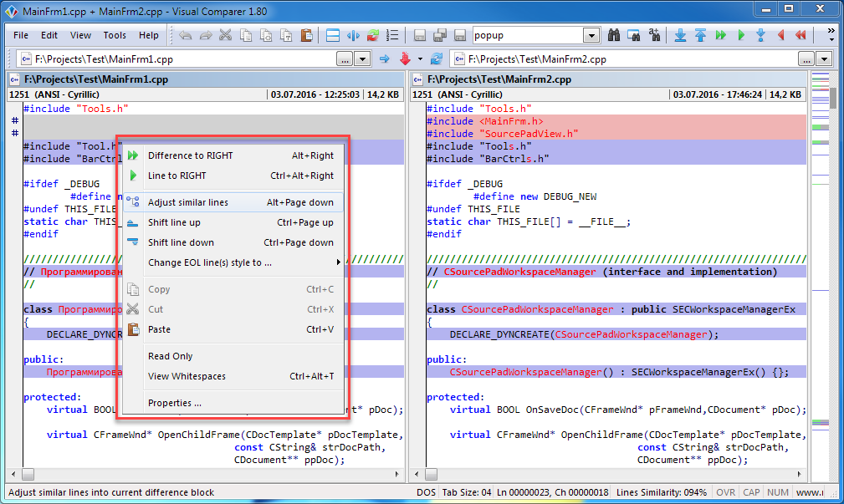
Task: Click the blue up-arrow previous difference icon
Action: (700, 36)
